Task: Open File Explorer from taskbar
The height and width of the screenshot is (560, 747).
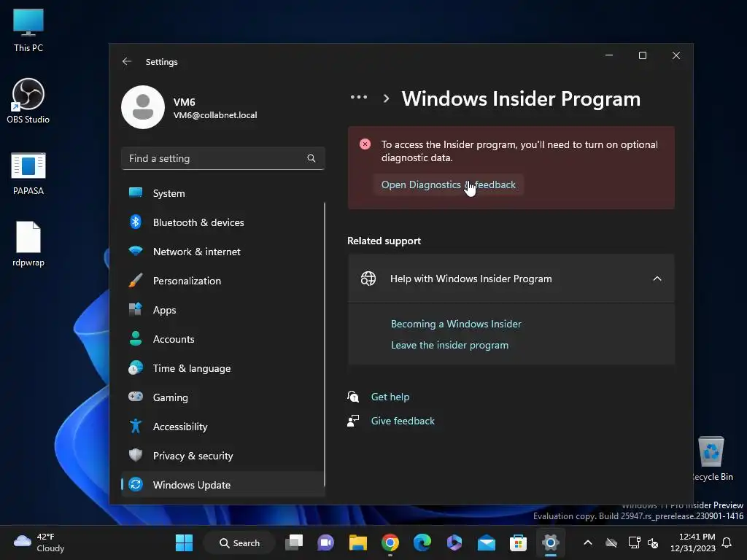Action: (357, 542)
